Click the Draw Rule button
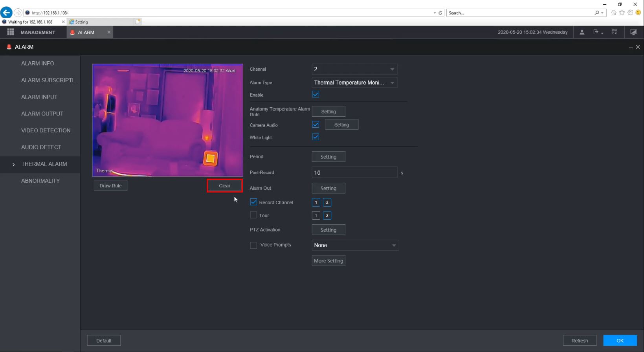 110,186
